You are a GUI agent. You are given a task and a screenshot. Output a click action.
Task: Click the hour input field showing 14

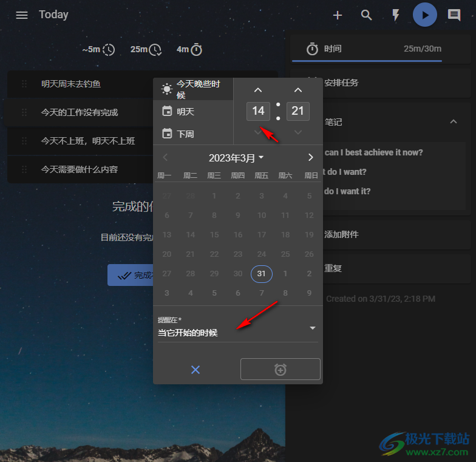[258, 111]
